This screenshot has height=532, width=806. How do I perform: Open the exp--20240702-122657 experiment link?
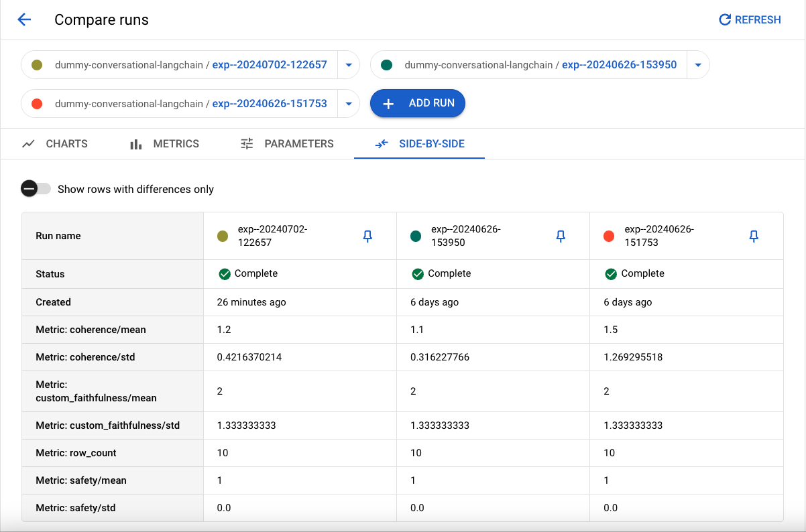(271, 64)
